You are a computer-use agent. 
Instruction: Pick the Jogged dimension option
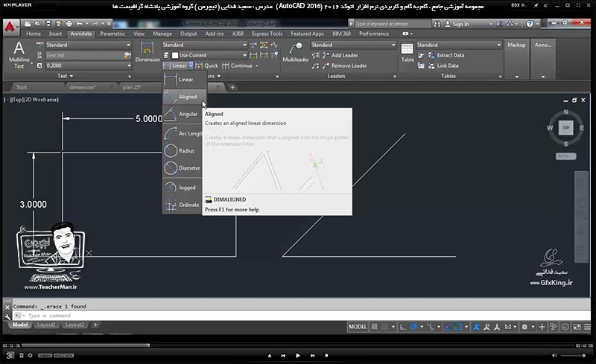click(183, 188)
